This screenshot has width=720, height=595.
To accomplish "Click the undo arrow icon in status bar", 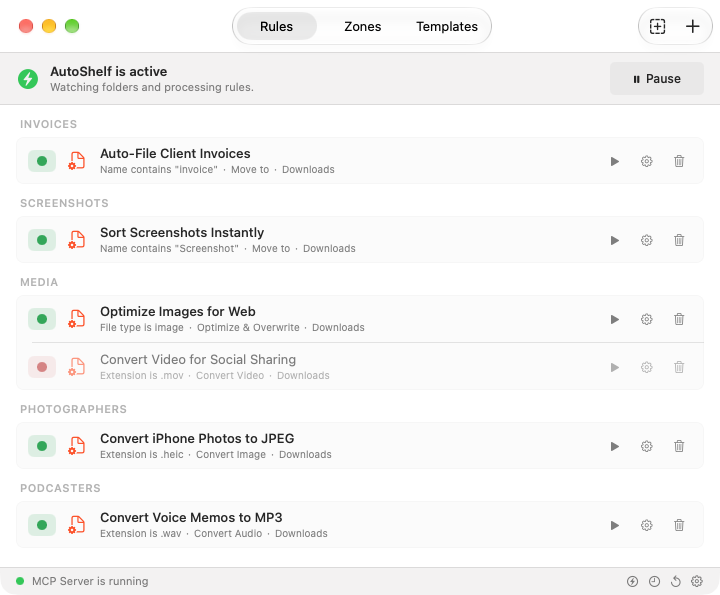I will click(675, 582).
